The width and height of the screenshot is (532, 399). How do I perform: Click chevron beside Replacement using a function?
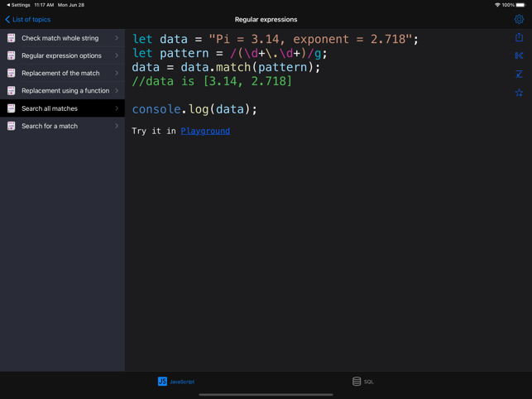pyautogui.click(x=117, y=90)
